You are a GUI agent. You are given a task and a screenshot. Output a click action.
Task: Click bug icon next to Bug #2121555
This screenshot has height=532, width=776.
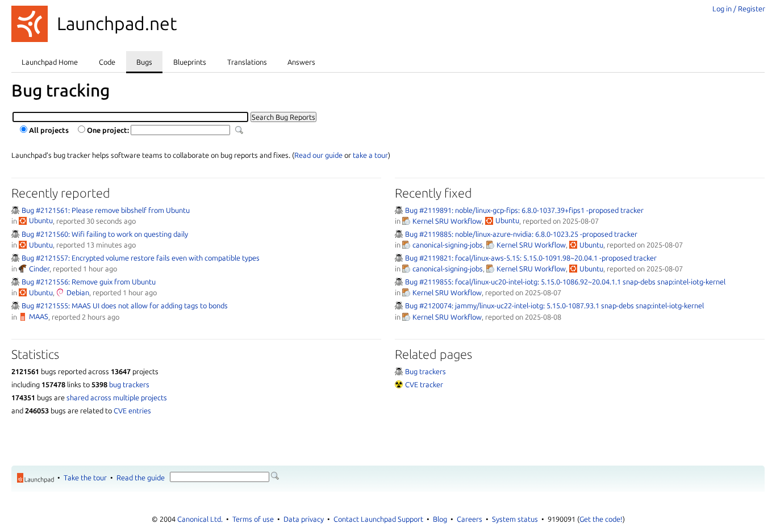click(15, 305)
